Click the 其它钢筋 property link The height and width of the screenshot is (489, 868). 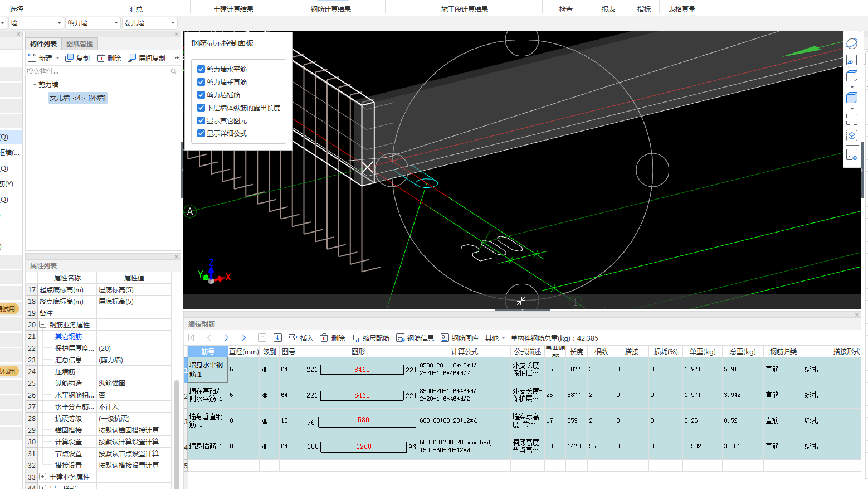69,337
